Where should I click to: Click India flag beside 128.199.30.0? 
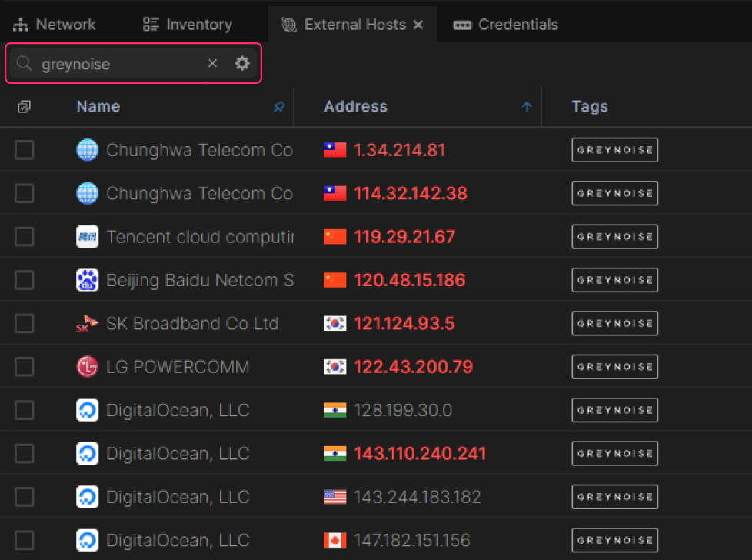[x=334, y=410]
